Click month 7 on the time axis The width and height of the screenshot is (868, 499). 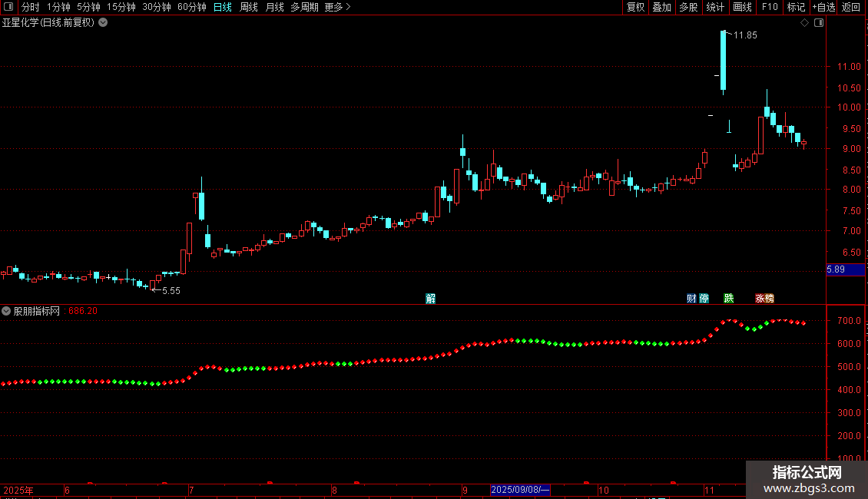click(x=191, y=491)
